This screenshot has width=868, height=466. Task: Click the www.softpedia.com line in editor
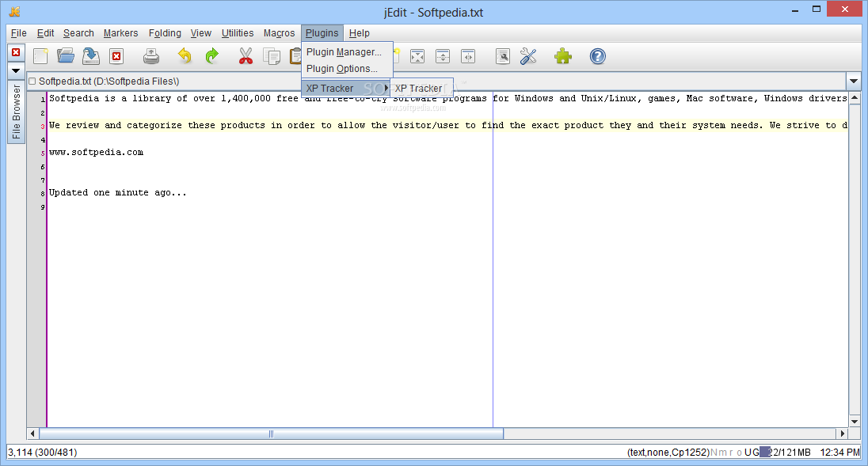coord(97,152)
